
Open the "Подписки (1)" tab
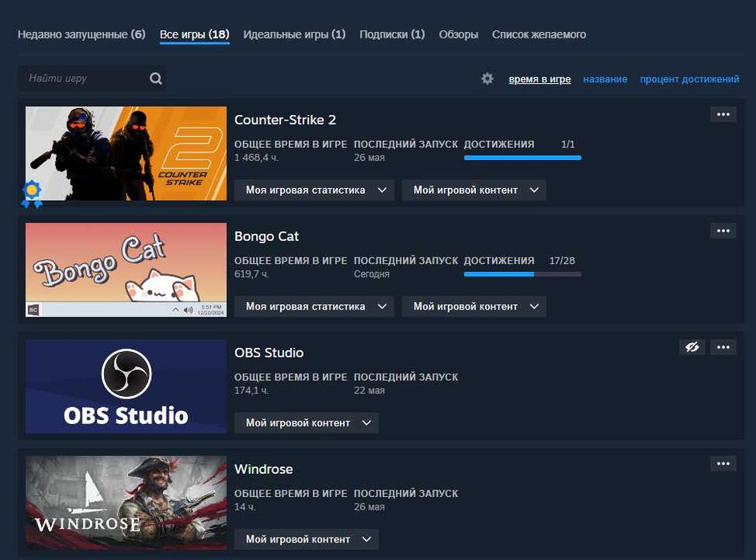392,34
